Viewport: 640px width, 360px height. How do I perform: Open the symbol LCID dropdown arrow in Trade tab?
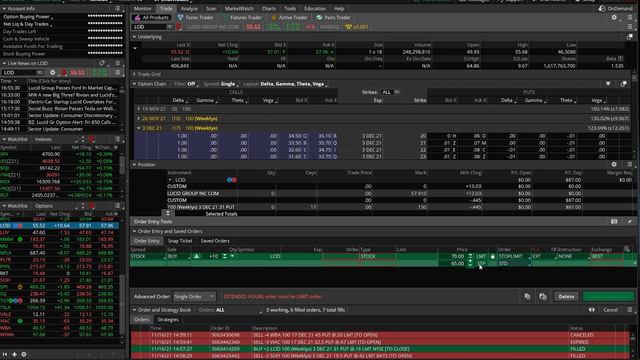[169, 27]
